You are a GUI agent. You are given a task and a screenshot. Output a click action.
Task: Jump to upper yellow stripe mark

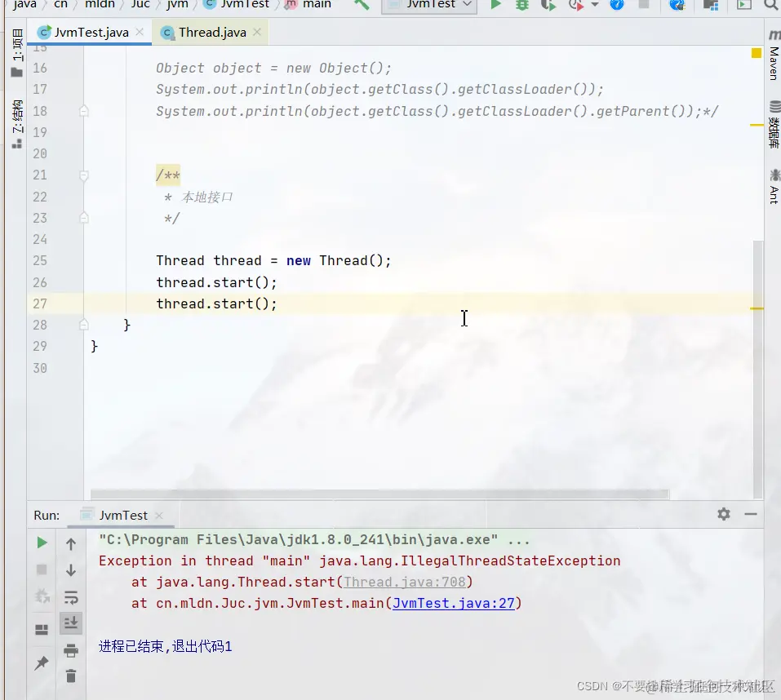point(757,125)
